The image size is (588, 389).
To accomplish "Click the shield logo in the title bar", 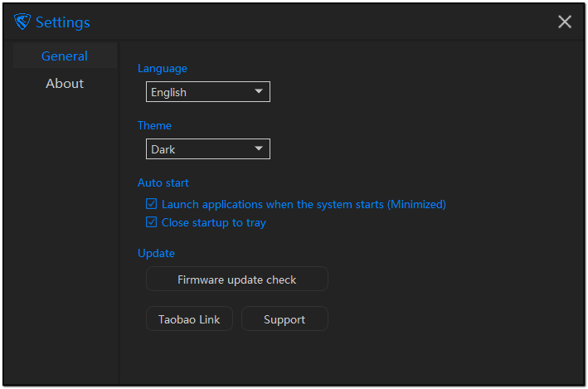I will [22, 22].
